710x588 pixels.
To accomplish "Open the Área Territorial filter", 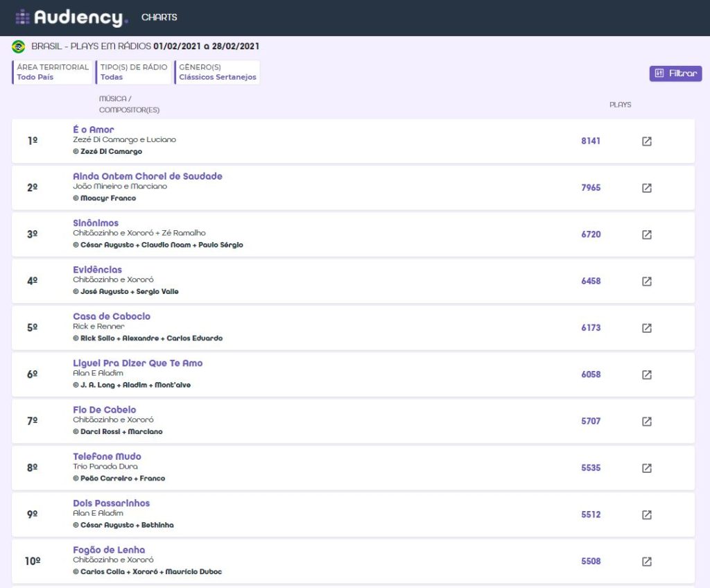I will pos(52,72).
